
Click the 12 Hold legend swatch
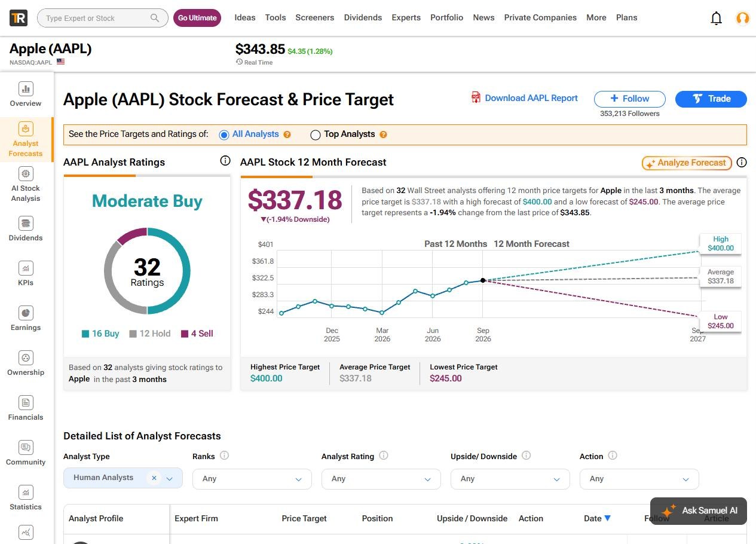click(133, 334)
